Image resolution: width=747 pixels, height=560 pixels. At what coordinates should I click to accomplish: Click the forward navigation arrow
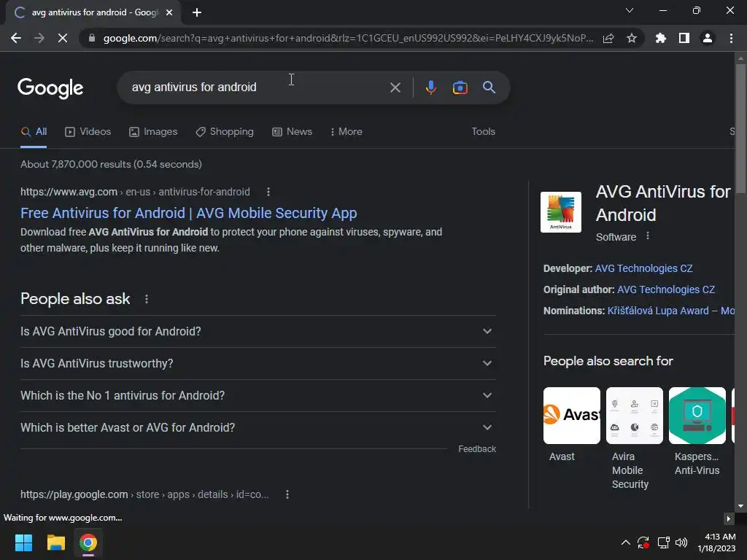pos(39,38)
